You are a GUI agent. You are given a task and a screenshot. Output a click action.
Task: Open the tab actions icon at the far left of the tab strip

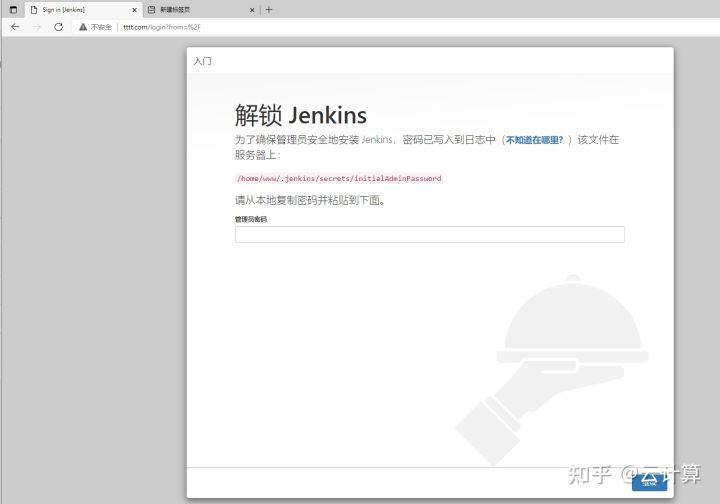click(13, 10)
